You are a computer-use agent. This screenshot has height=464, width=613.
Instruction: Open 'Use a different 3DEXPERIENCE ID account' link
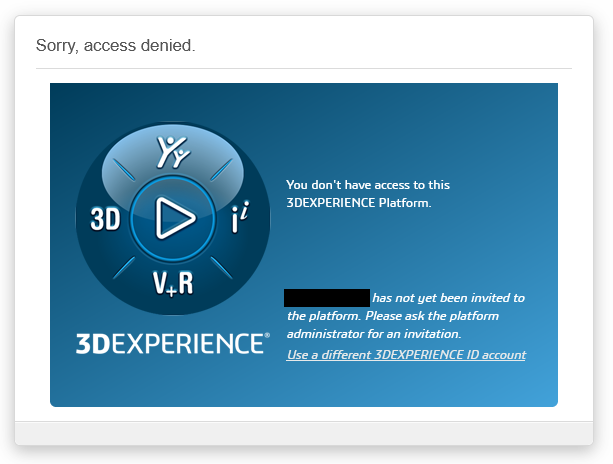pos(406,355)
